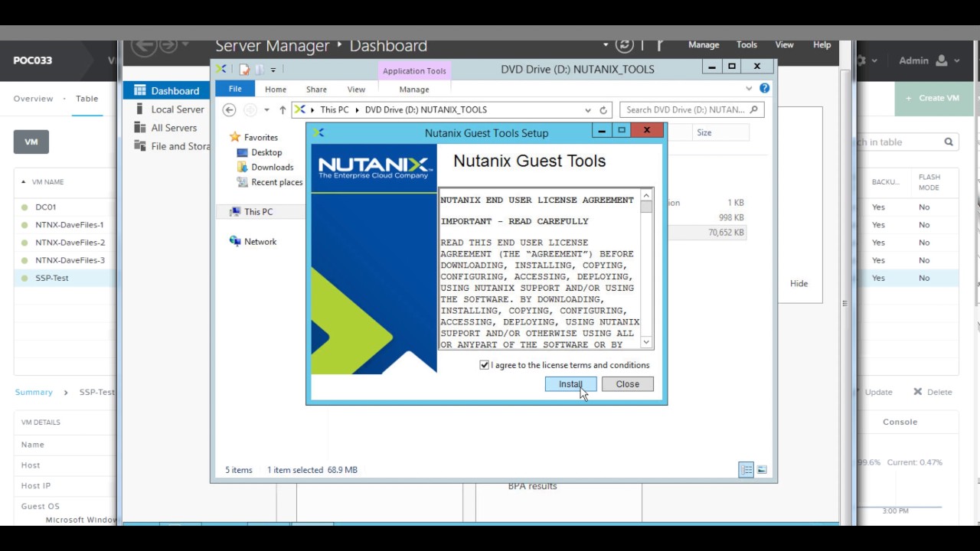Select Network in Explorer navigation pane
Viewport: 980px width, 551px height.
click(260, 242)
